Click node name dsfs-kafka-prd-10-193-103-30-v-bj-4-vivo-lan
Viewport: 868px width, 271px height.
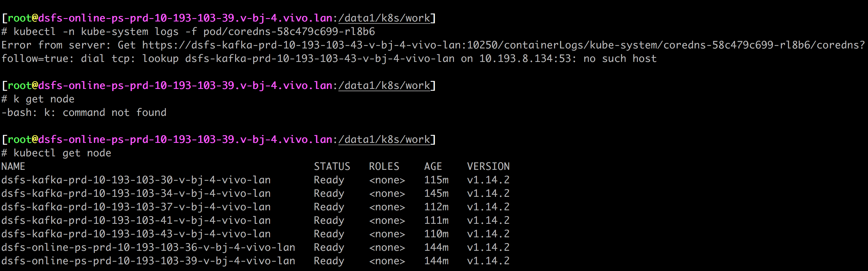coord(136,180)
